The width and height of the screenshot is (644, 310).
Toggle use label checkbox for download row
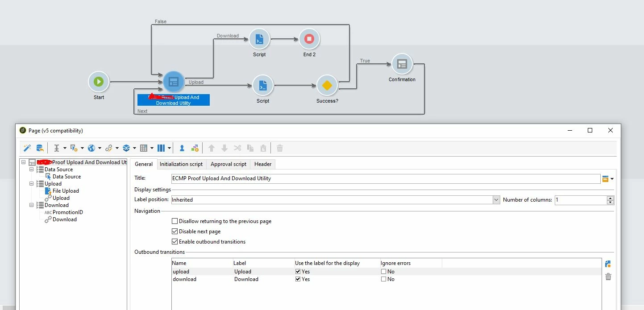click(298, 279)
